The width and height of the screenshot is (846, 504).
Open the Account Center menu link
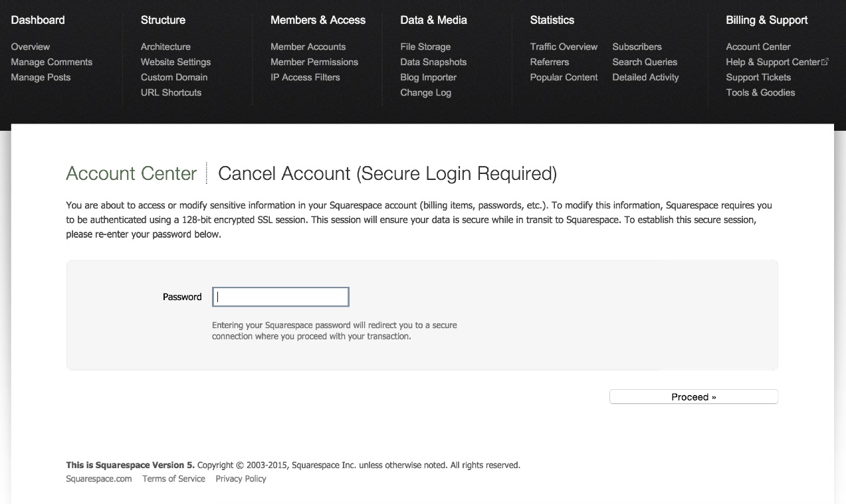coord(758,46)
